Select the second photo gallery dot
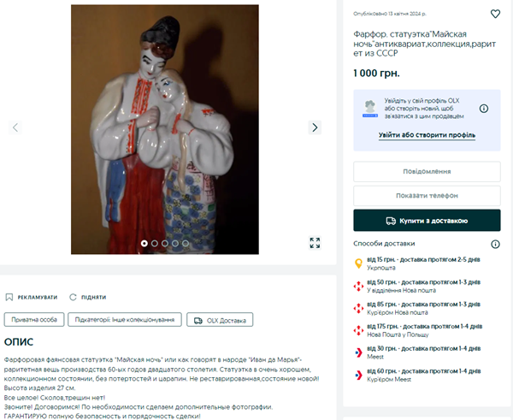513x420 pixels. [155, 243]
